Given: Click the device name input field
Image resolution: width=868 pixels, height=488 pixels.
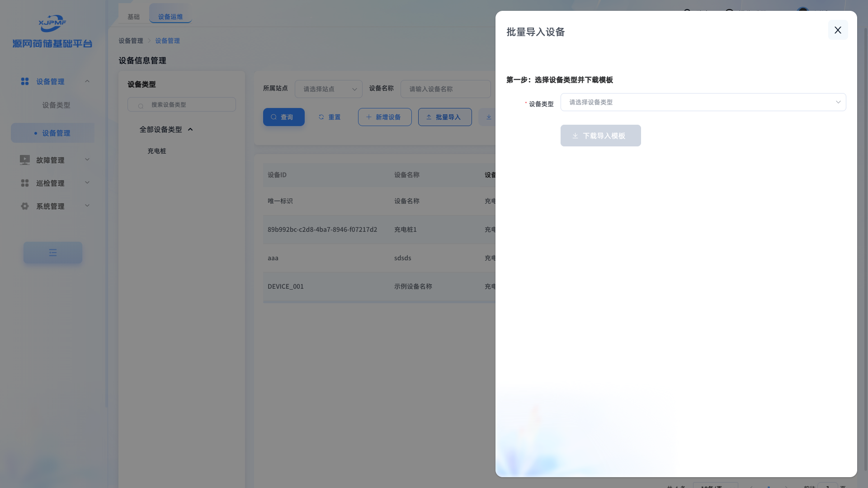Looking at the screenshot, I should [x=445, y=89].
